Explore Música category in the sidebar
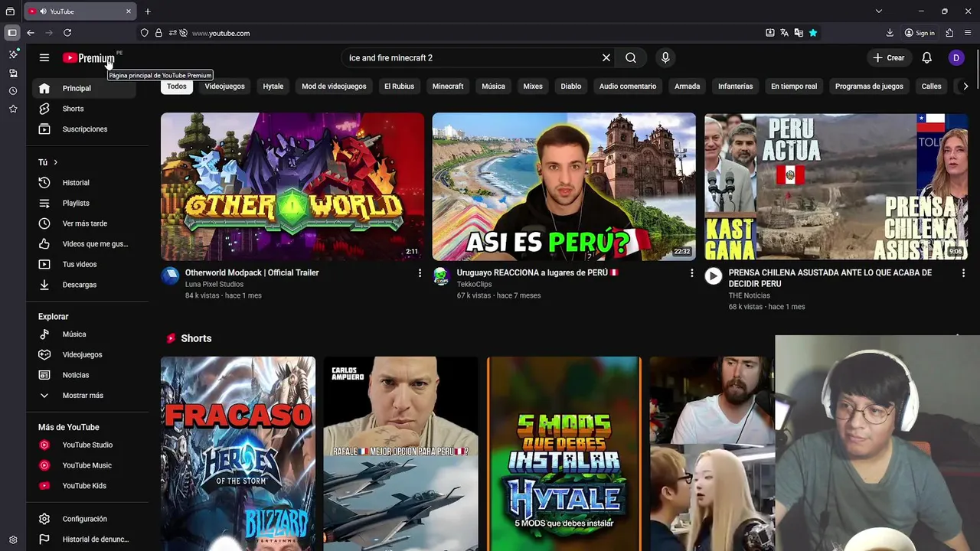The image size is (980, 551). 84,334
